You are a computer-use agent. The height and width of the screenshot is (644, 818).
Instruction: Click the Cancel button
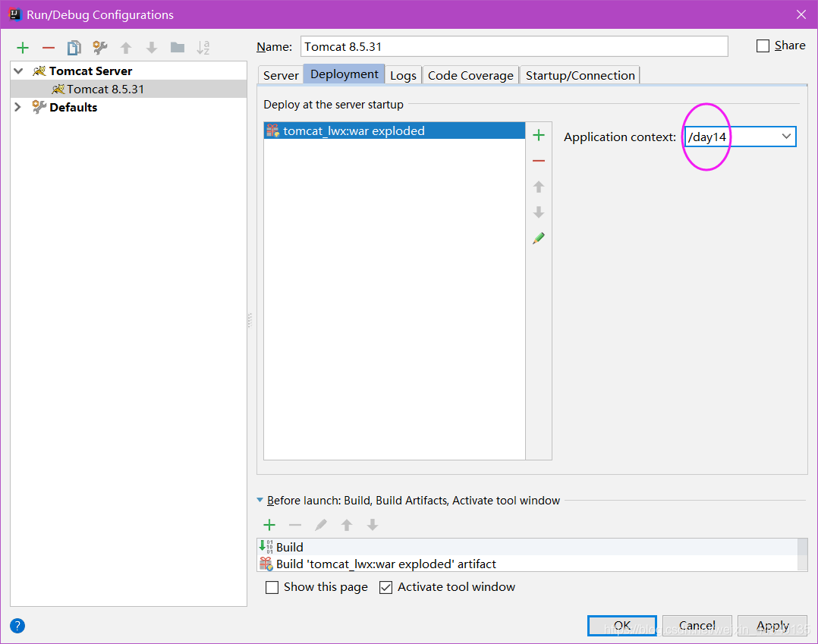697,625
